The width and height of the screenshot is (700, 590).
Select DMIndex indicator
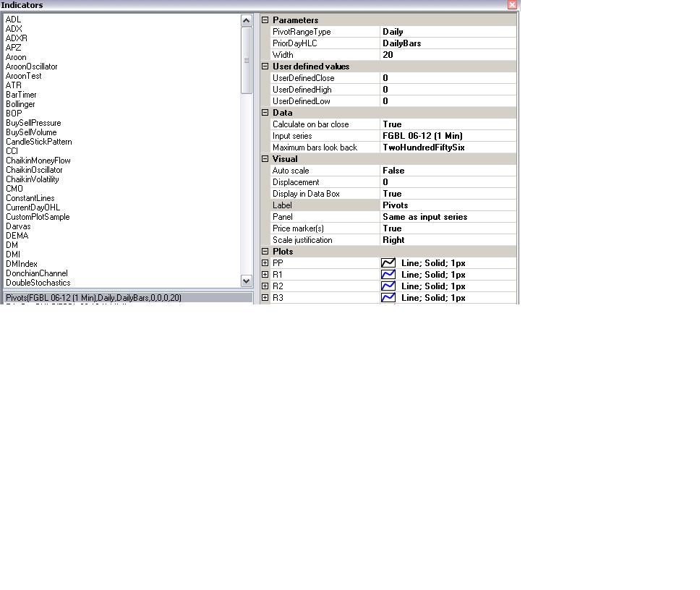click(22, 264)
